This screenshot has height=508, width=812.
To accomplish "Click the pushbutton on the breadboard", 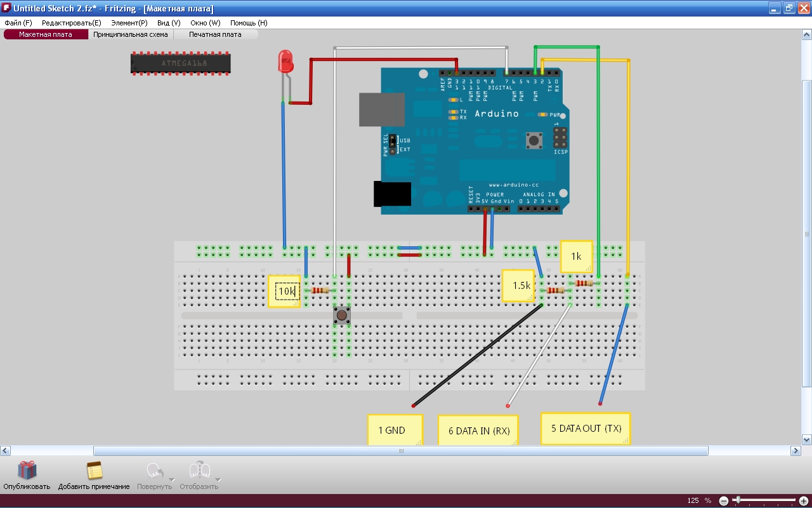I will click(x=342, y=315).
